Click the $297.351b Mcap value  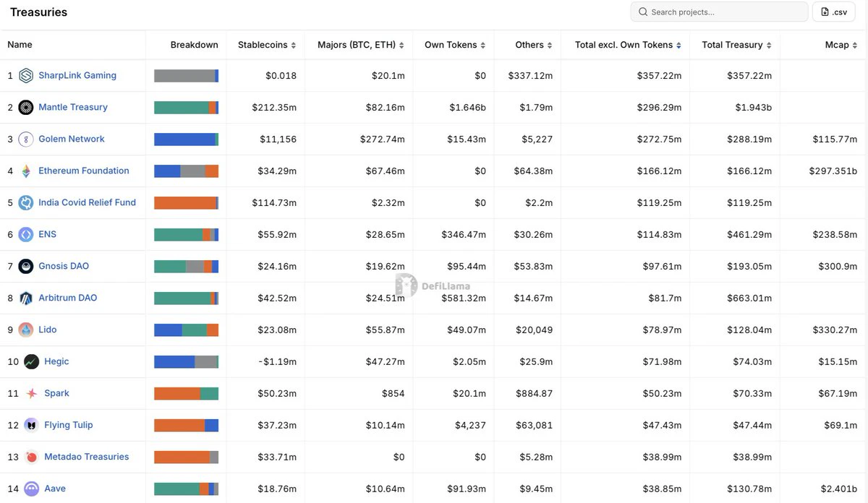point(833,171)
